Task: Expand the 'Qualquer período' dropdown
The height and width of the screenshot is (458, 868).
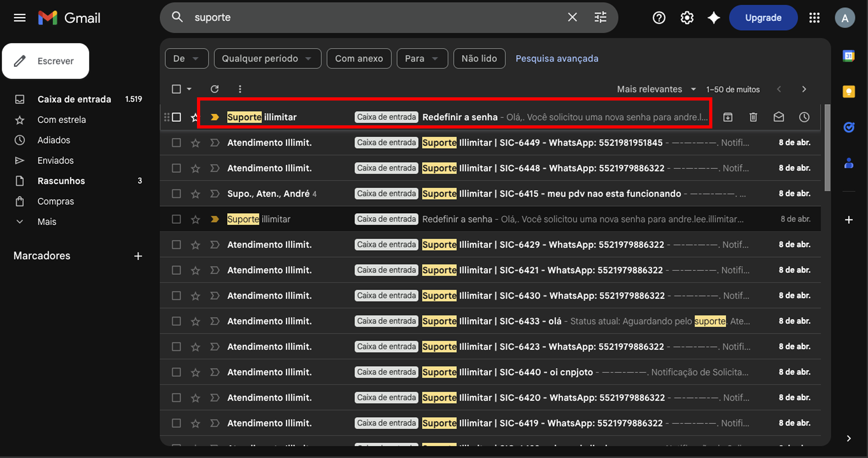Action: [x=267, y=59]
